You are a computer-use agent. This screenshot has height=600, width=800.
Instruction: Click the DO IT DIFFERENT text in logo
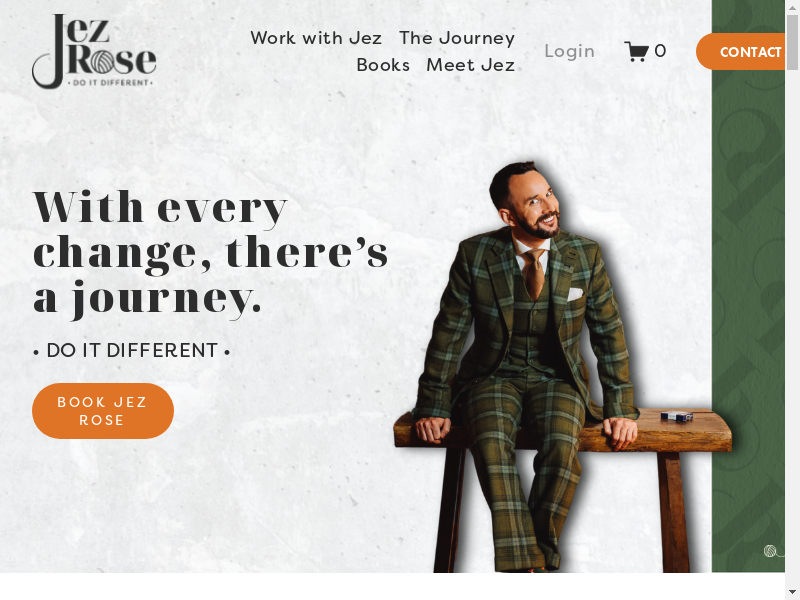pyautogui.click(x=111, y=83)
